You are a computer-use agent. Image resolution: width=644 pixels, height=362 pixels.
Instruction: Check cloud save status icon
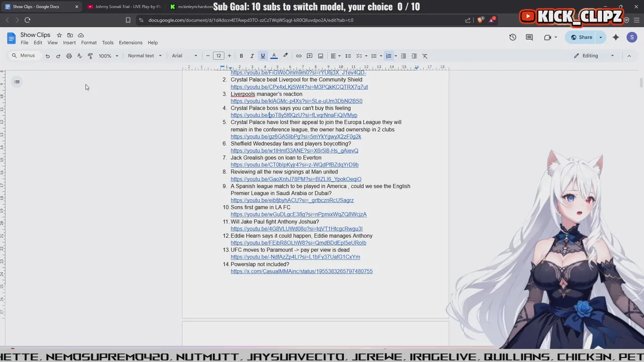(x=81, y=35)
